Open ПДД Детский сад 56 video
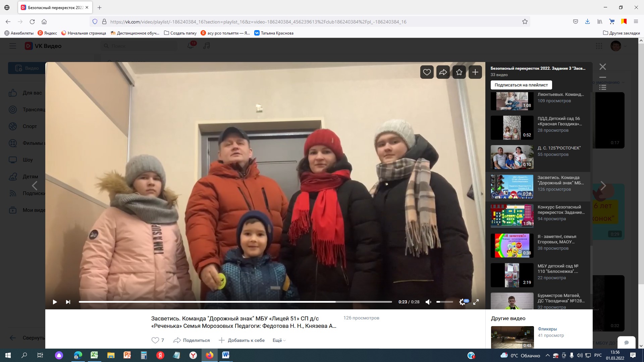644x362 pixels. pyautogui.click(x=538, y=128)
